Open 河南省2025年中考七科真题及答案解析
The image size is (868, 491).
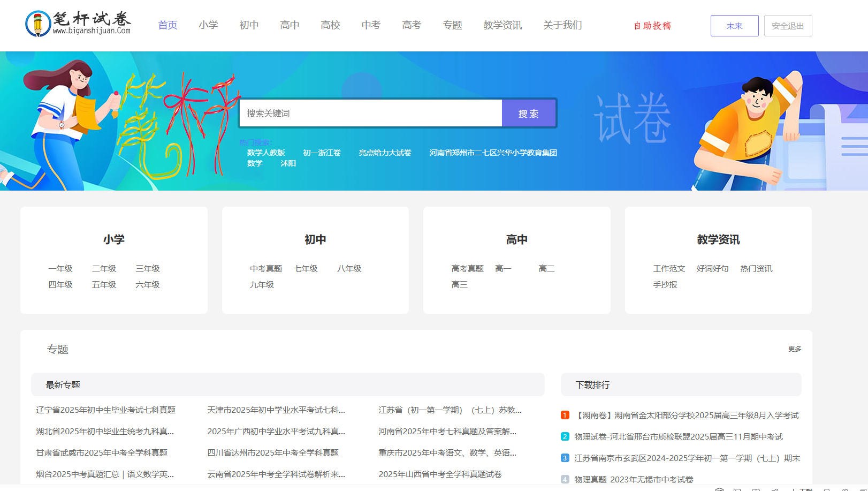[x=447, y=431]
